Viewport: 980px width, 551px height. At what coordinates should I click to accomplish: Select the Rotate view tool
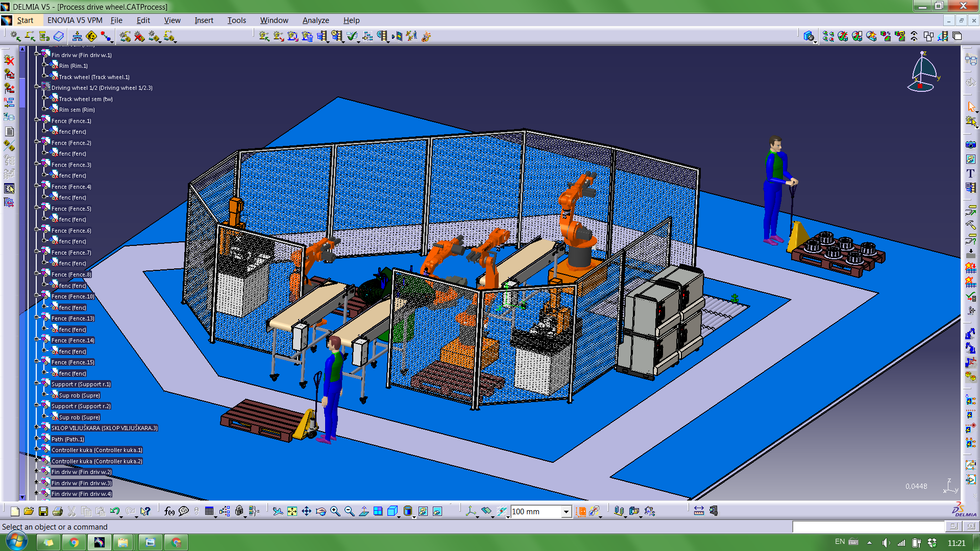click(321, 511)
